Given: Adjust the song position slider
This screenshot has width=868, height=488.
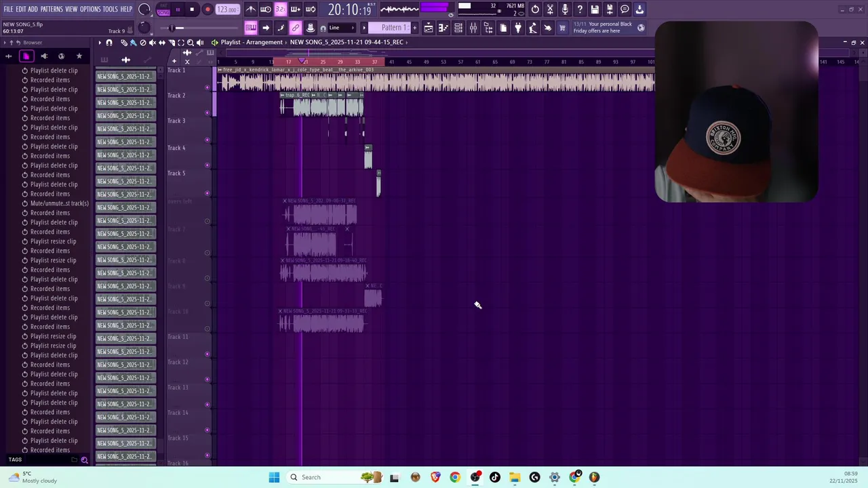Looking at the screenshot, I should [200, 28].
